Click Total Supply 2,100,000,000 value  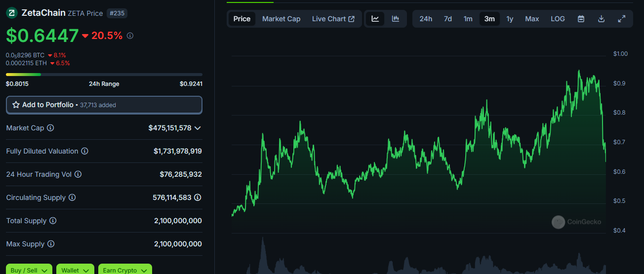(178, 221)
